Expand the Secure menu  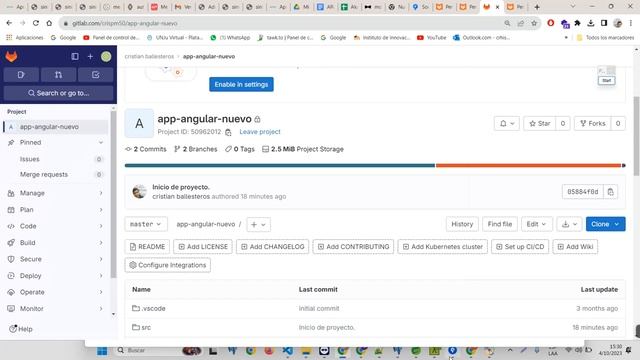pos(56,259)
